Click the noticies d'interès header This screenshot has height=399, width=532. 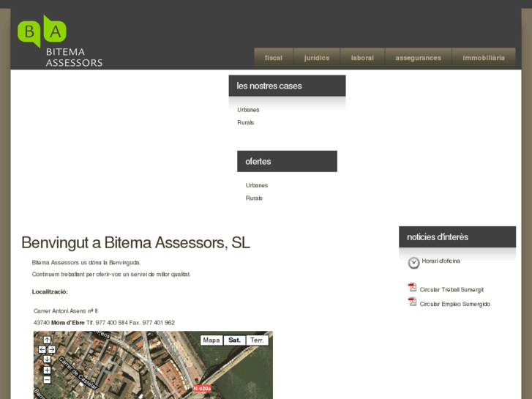457,237
